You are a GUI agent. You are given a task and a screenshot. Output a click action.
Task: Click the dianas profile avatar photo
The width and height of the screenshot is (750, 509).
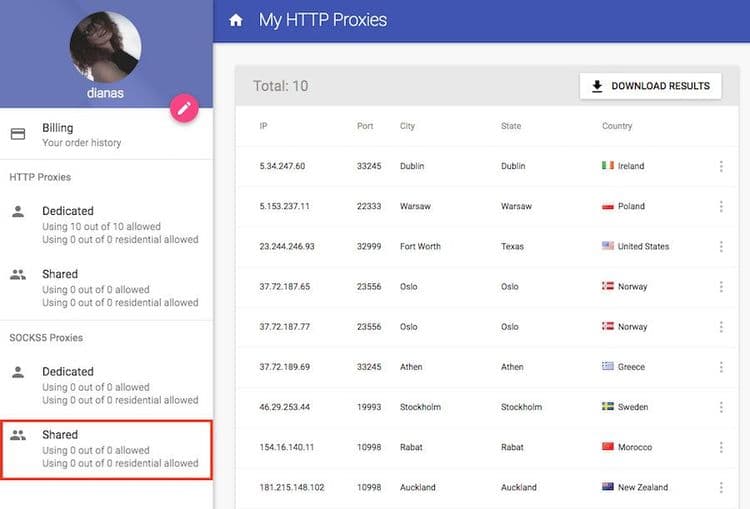pos(105,47)
